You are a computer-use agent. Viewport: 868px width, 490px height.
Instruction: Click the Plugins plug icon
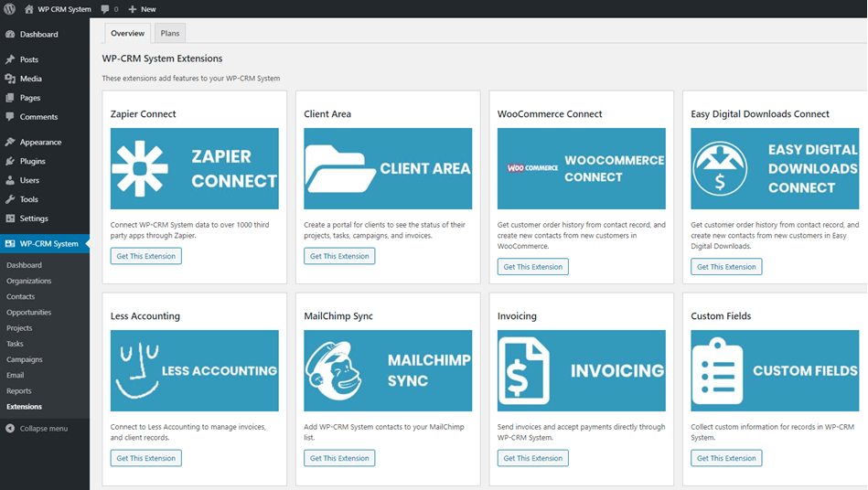coord(10,161)
